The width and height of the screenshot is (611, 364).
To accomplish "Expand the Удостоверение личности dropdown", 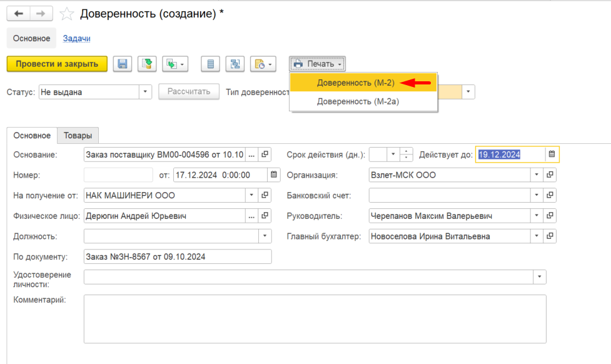I will pos(540,276).
